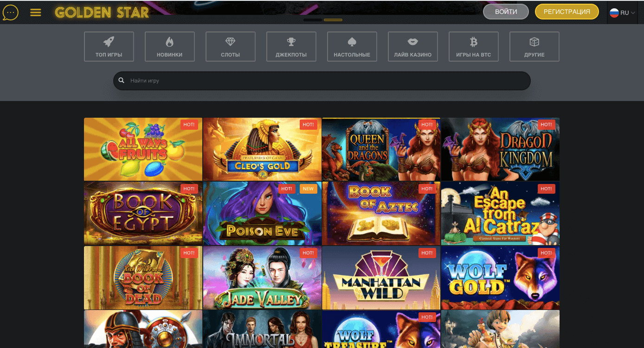The height and width of the screenshot is (348, 644).
Task: Select the rocket Top Games category
Action: (109, 47)
